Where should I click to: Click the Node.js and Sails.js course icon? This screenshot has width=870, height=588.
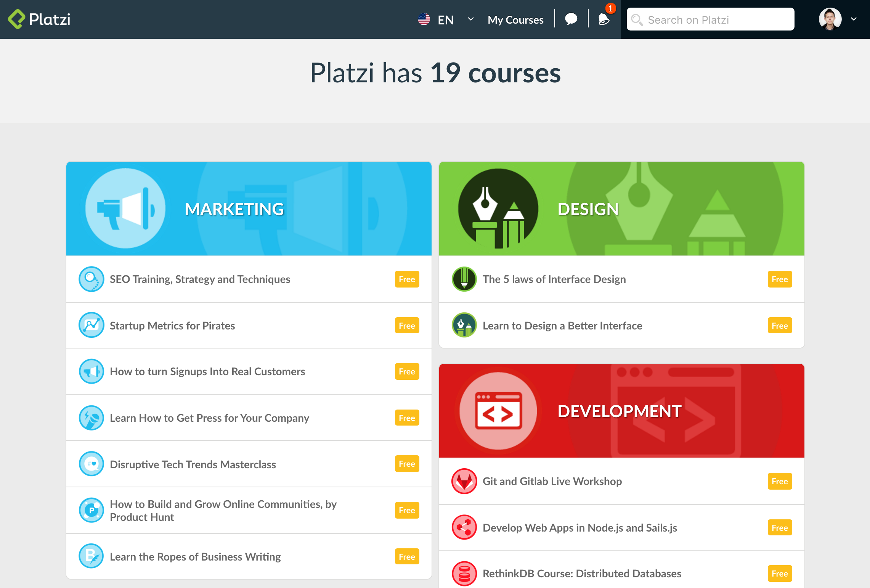click(x=464, y=528)
